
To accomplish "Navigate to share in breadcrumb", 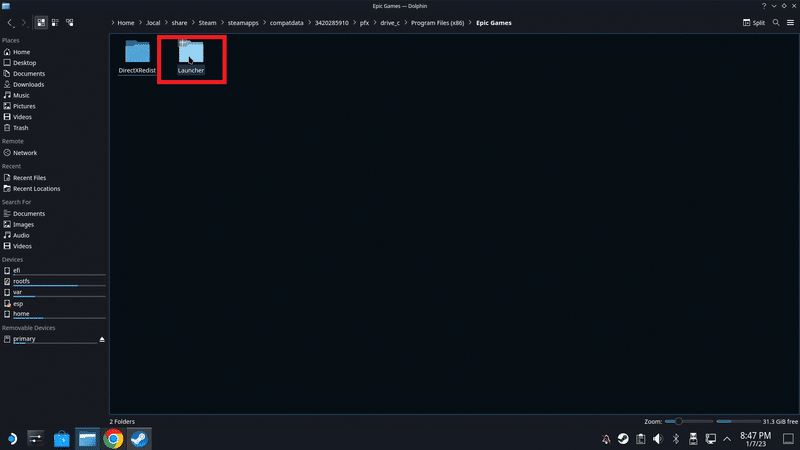I will click(x=179, y=22).
